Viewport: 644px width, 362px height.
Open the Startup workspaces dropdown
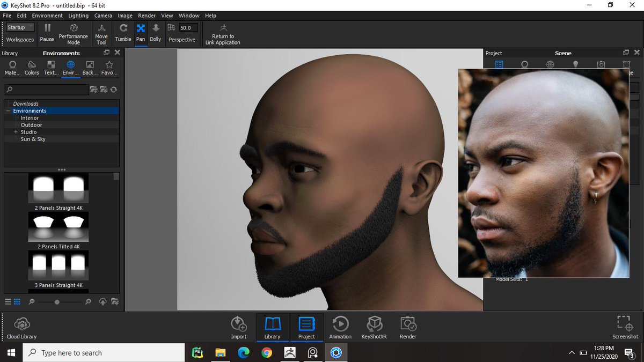[20, 27]
